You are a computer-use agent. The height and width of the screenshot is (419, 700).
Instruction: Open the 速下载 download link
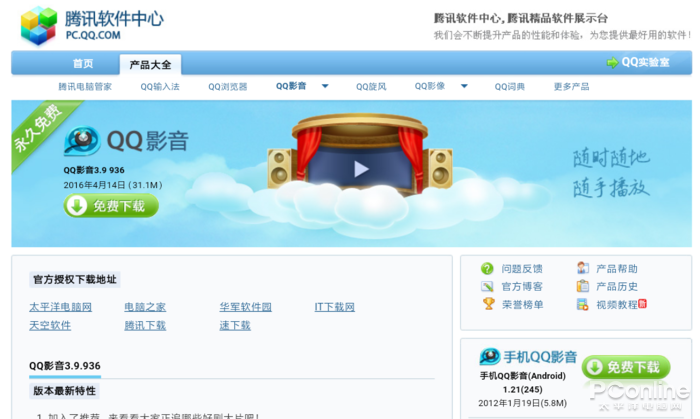235,326
